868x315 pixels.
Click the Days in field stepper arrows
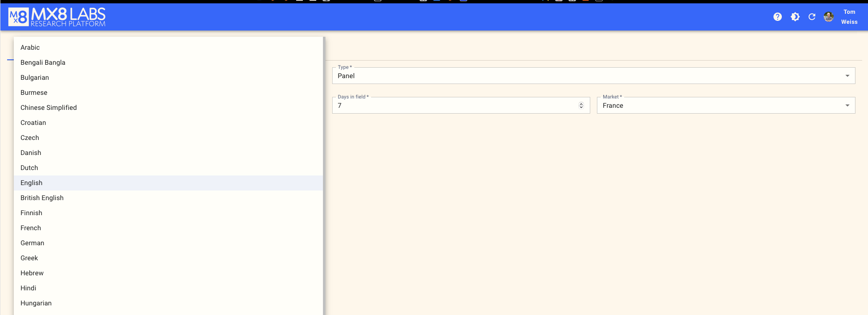click(581, 106)
